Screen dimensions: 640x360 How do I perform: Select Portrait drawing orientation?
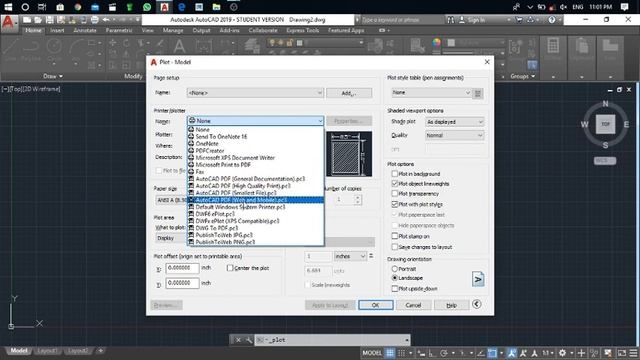395,269
